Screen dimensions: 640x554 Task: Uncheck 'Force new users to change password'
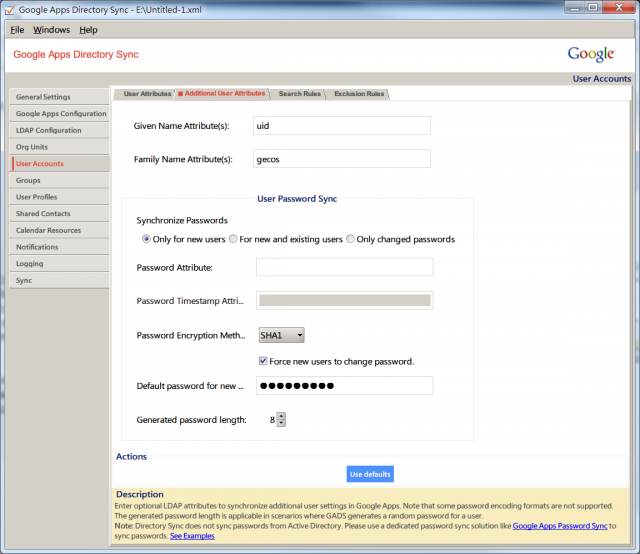point(263,361)
